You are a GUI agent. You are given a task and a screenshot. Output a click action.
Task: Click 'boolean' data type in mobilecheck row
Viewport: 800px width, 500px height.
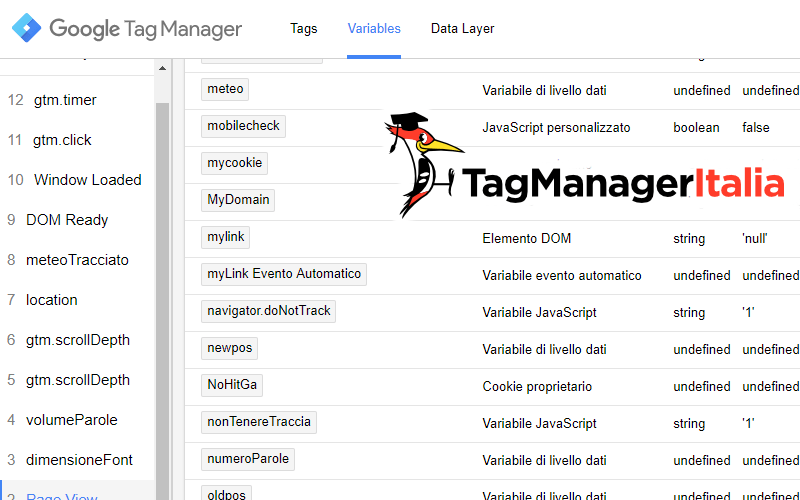tap(696, 128)
